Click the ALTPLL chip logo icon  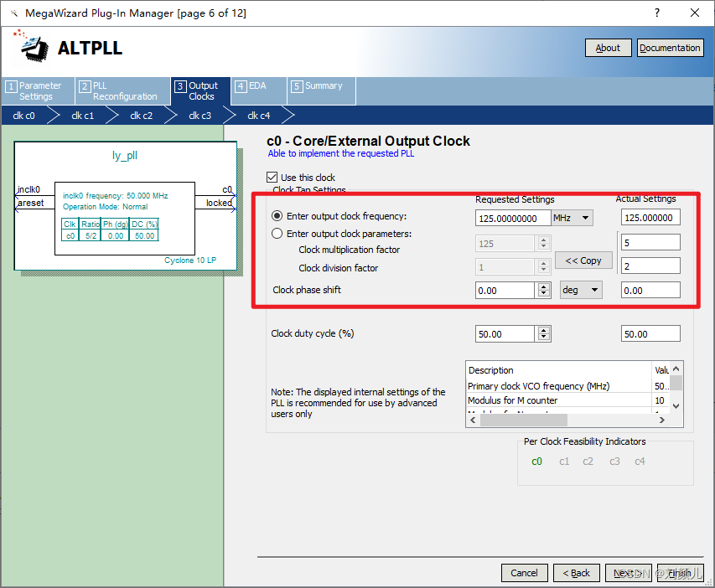click(x=34, y=47)
